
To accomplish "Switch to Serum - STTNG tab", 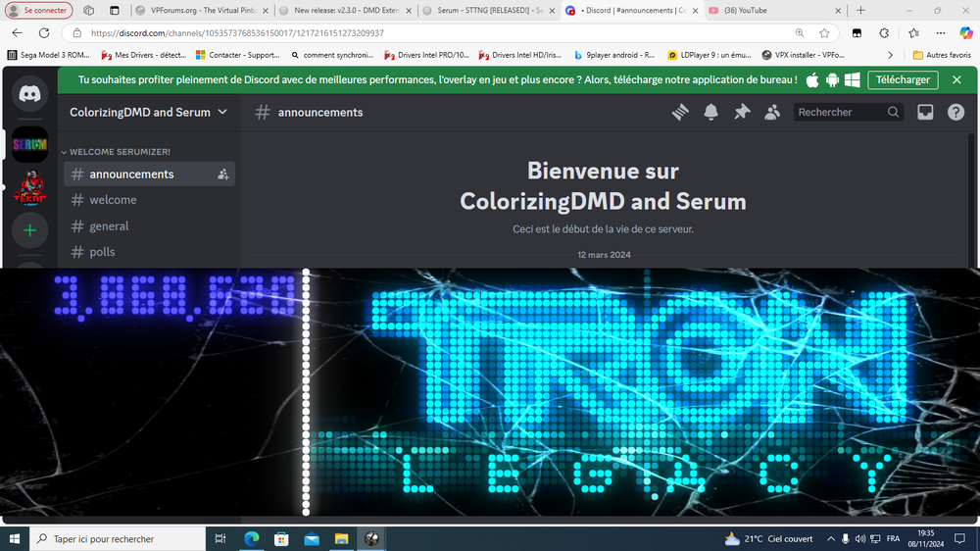I will point(489,10).
